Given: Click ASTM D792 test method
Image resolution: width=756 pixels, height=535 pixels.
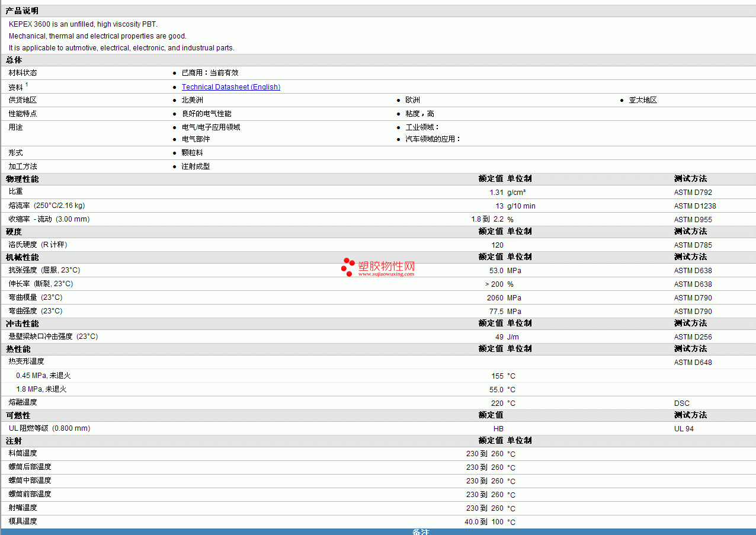Looking at the screenshot, I should pos(693,193).
